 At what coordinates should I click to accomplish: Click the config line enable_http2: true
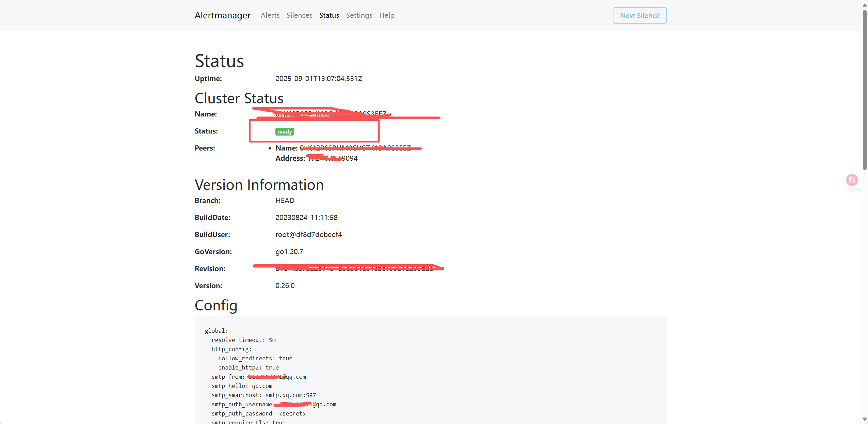click(248, 367)
